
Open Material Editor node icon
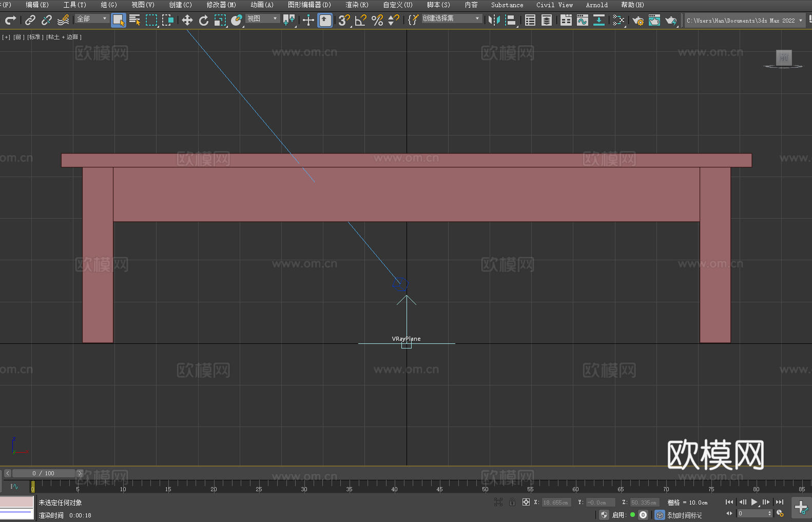point(618,20)
